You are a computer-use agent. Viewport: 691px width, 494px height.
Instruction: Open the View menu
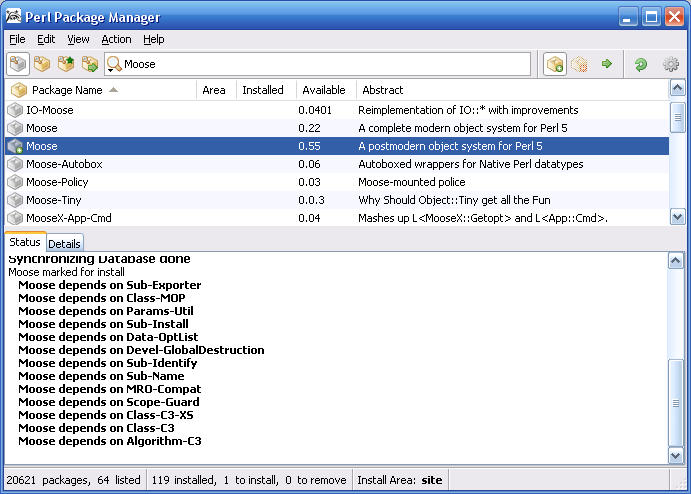[78, 39]
